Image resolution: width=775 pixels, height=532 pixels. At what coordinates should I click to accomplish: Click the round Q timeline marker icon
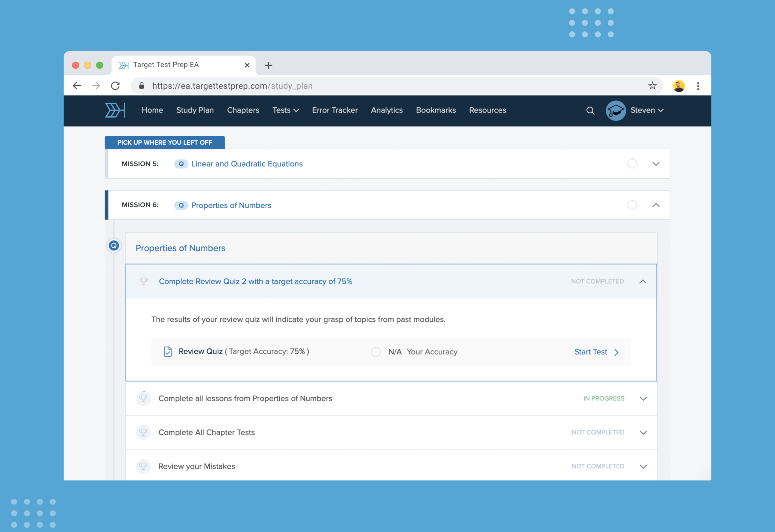coord(114,246)
